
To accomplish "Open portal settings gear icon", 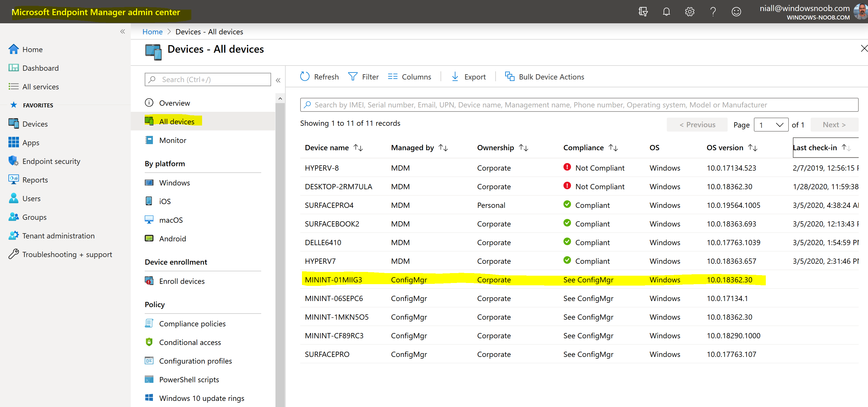I will (x=690, y=12).
